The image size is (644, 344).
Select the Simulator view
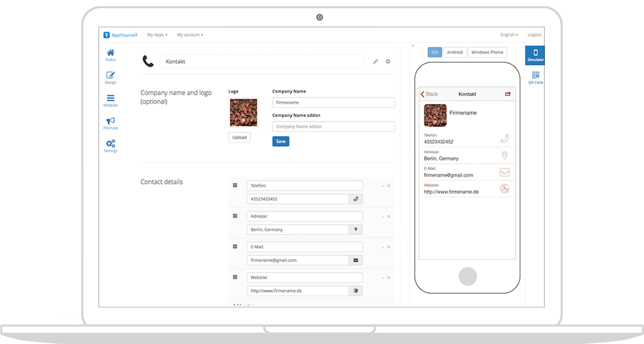point(535,55)
